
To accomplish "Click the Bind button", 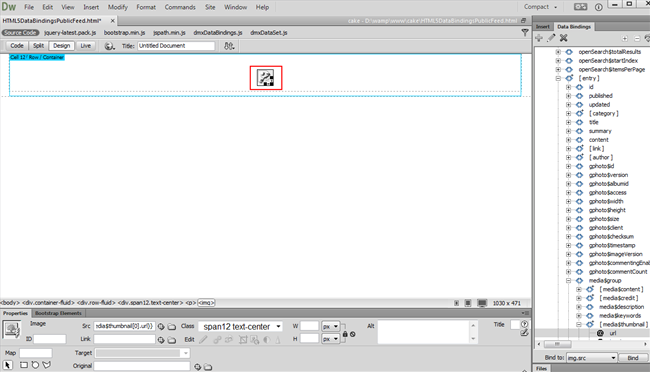I will pos(633,358).
